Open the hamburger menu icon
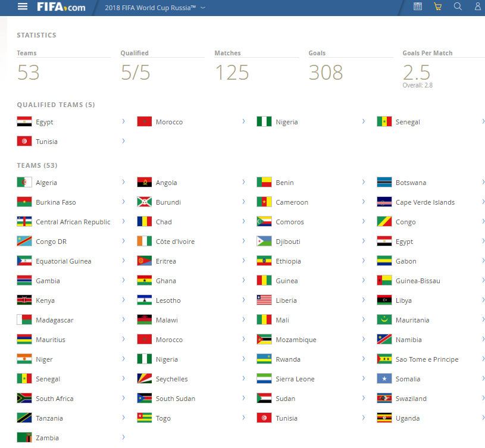The height and width of the screenshot is (448, 485). pyautogui.click(x=23, y=7)
